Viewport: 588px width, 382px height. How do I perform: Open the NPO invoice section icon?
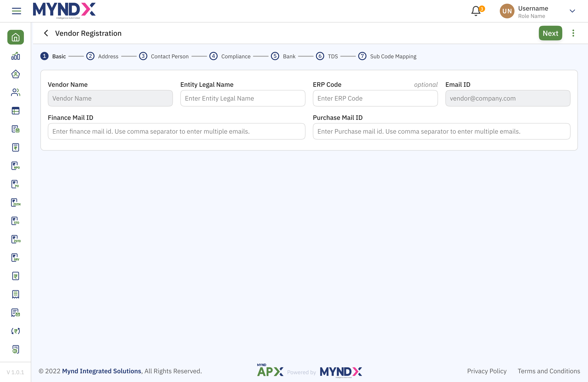click(16, 166)
